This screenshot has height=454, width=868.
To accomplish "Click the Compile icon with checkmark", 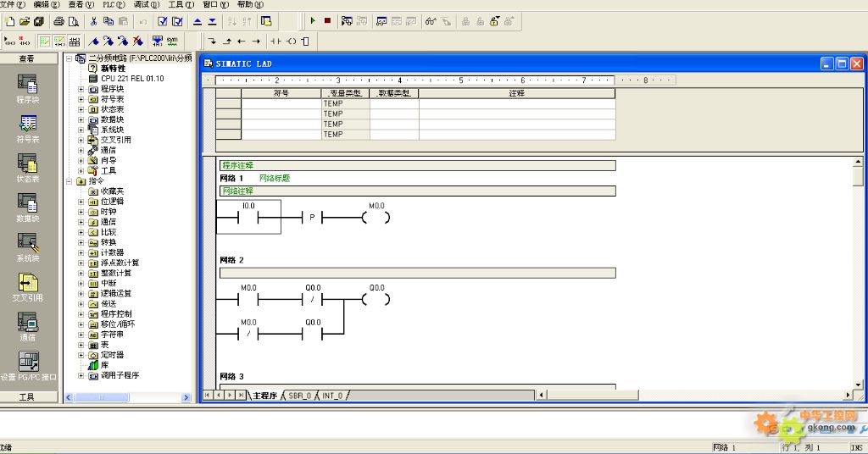I will pyautogui.click(x=162, y=21).
